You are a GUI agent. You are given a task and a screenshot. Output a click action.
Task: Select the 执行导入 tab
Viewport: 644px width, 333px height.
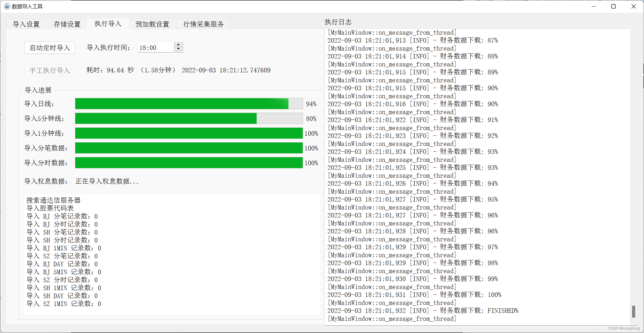point(108,24)
